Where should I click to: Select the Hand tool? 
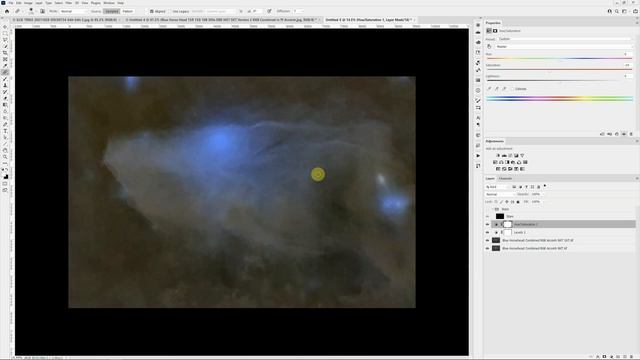tap(5, 151)
